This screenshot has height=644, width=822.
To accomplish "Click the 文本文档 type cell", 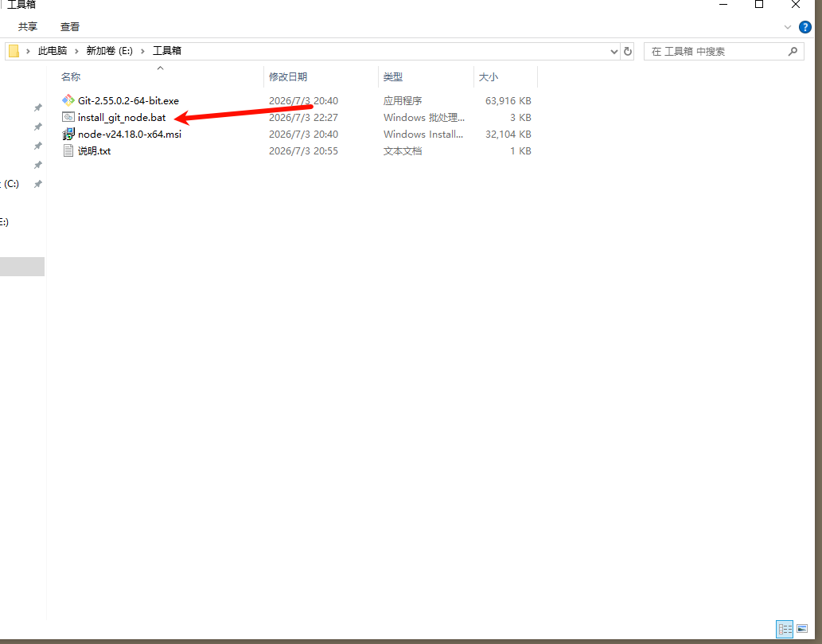I will coord(403,151).
